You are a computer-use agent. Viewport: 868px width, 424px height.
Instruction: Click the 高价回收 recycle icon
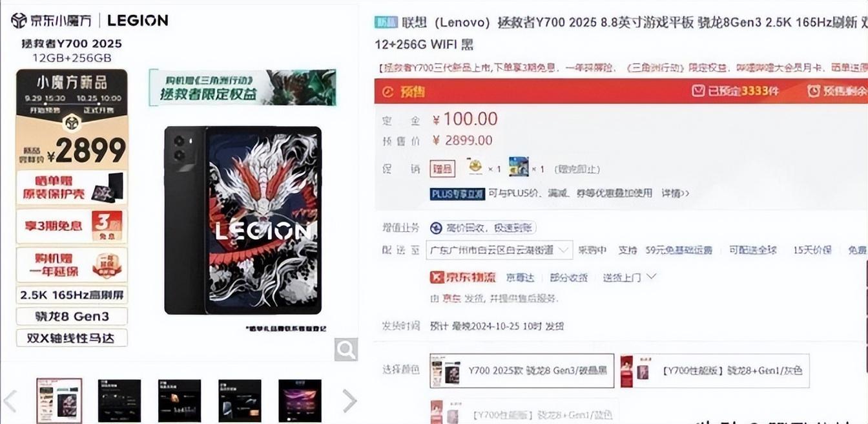(x=436, y=228)
